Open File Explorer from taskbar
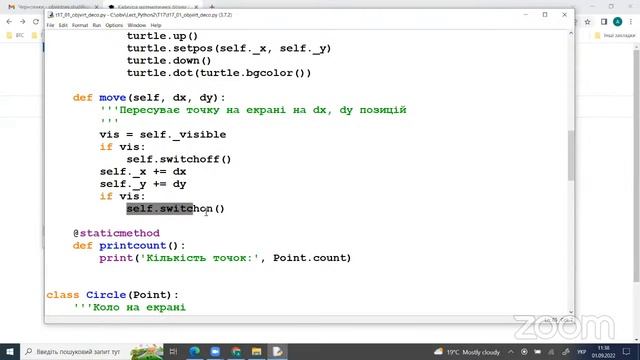 tap(256, 352)
